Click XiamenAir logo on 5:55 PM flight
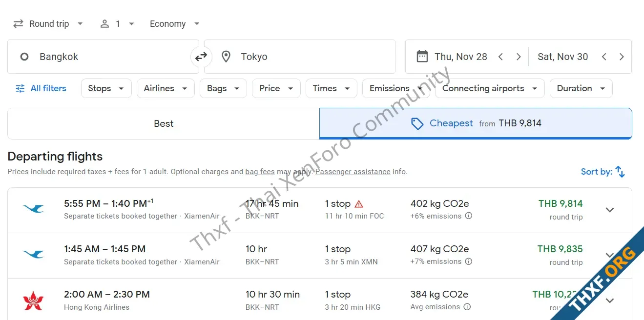Image resolution: width=644 pixels, height=320 pixels. 34,209
